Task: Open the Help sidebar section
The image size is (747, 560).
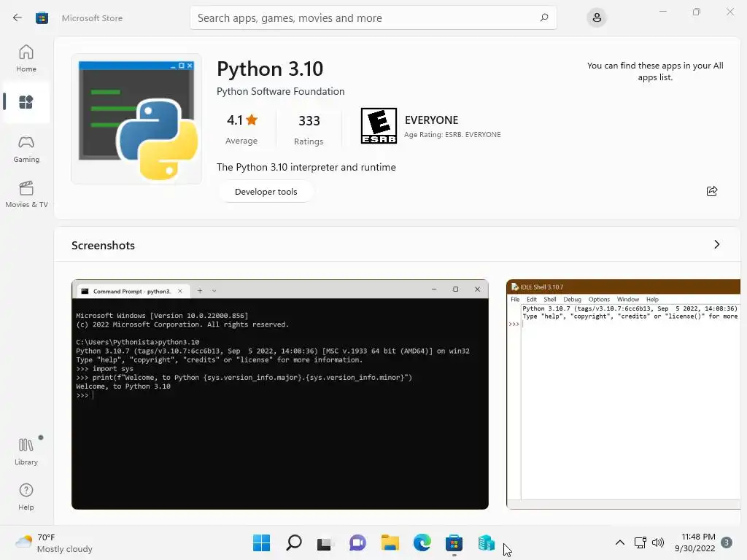Action: click(x=26, y=497)
